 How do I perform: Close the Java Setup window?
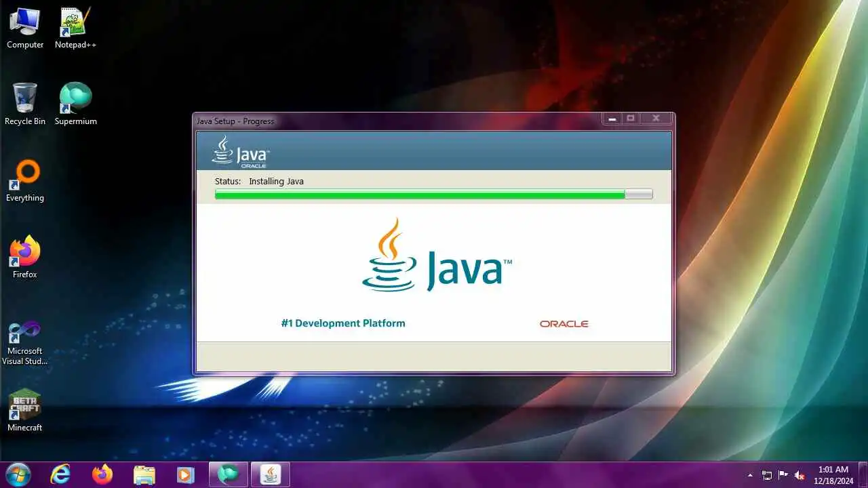(656, 119)
